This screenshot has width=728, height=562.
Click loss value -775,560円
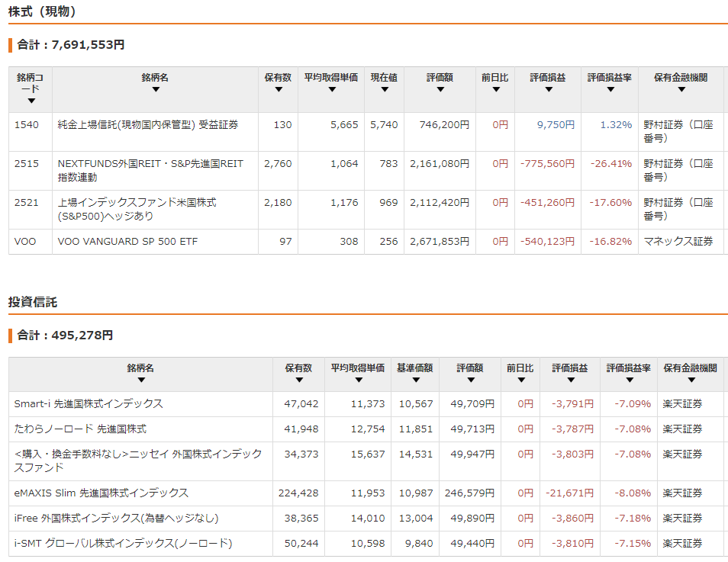coord(547,164)
